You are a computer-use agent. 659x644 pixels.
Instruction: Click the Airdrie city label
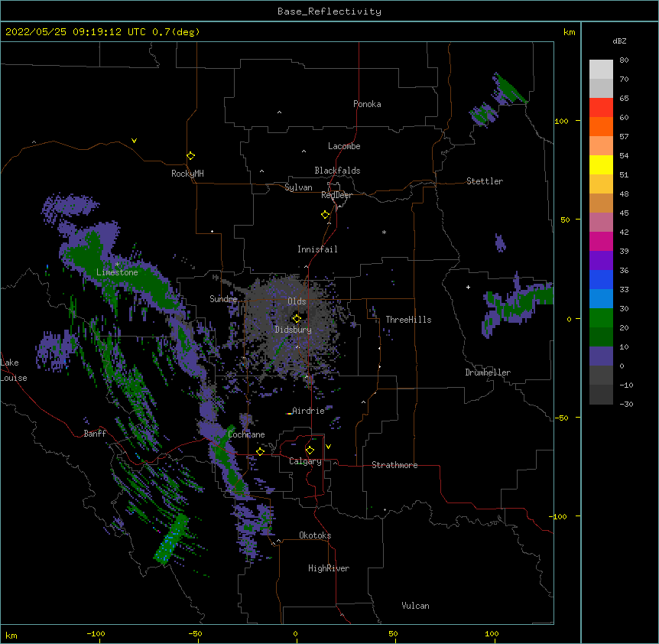pos(308,411)
